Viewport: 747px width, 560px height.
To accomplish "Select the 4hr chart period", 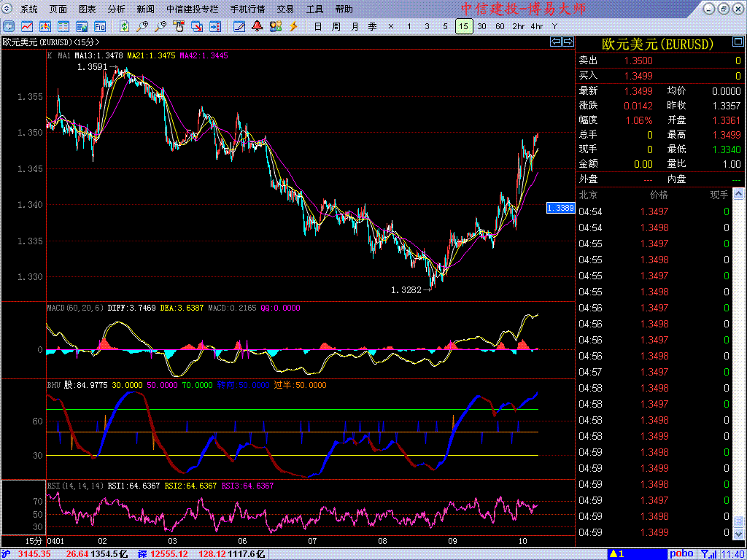I will click(537, 26).
